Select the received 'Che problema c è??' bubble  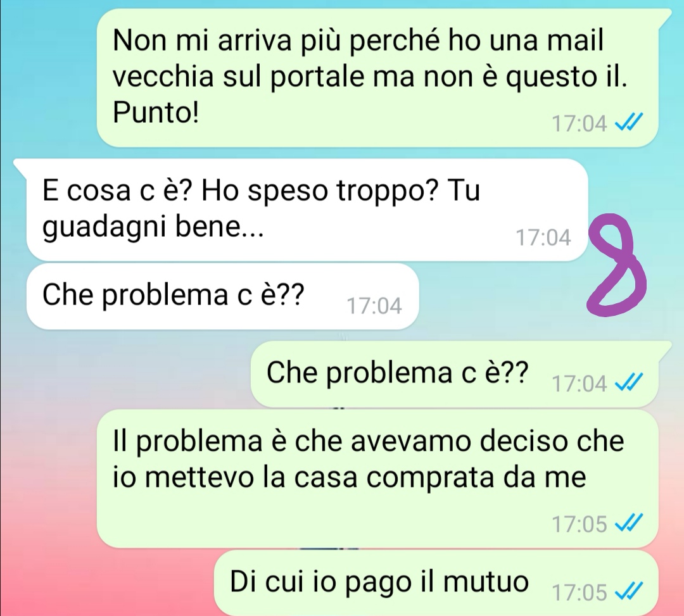click(222, 296)
